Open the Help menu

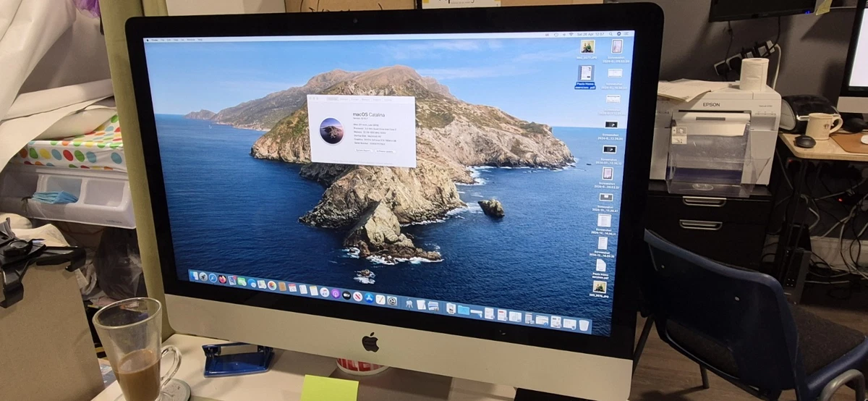click(x=199, y=40)
